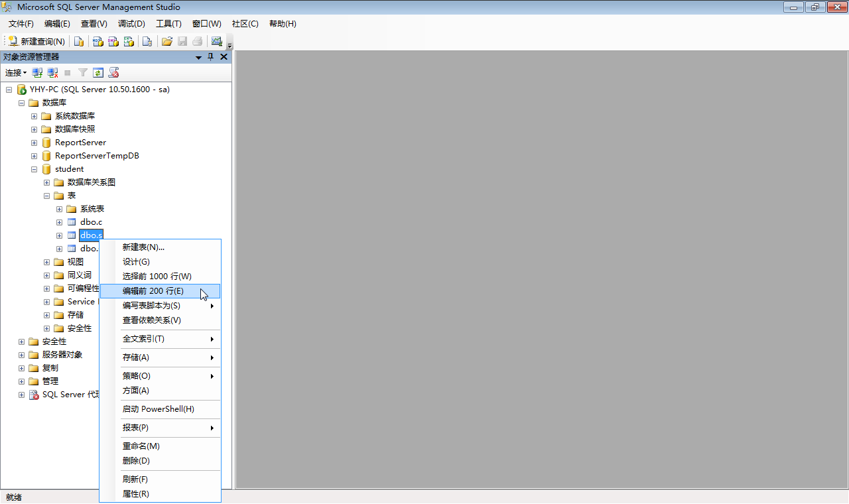The image size is (849, 504).
Task: Choose 选择前 1000 行(W)
Action: (160, 277)
